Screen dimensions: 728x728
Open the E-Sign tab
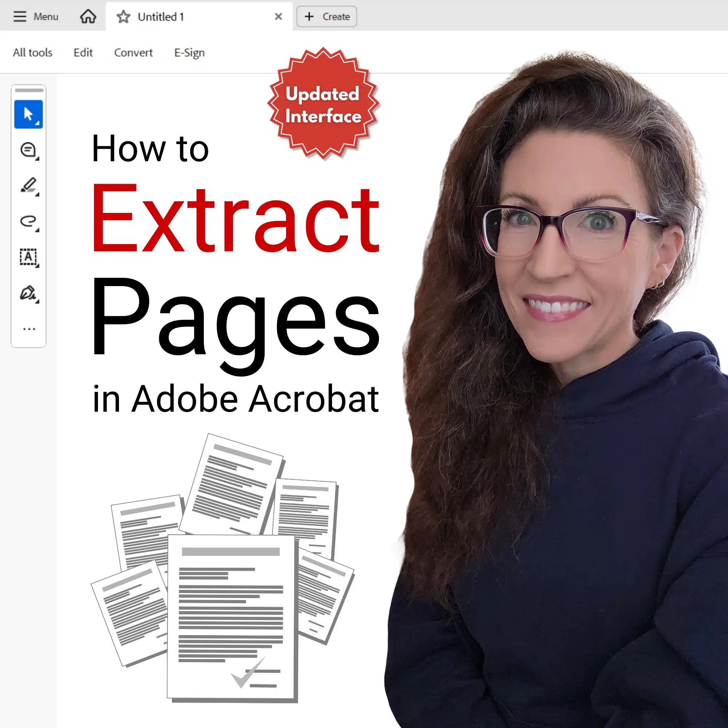tap(189, 53)
